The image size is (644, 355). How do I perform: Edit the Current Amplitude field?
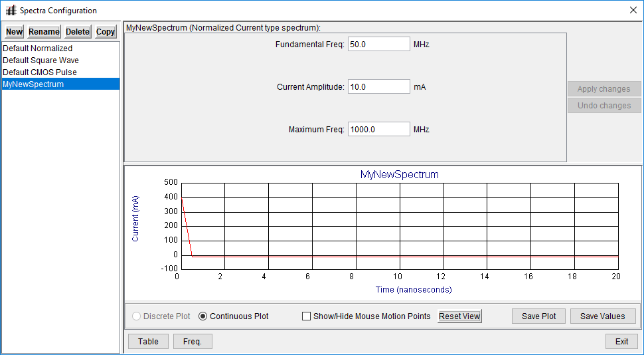pyautogui.click(x=378, y=87)
